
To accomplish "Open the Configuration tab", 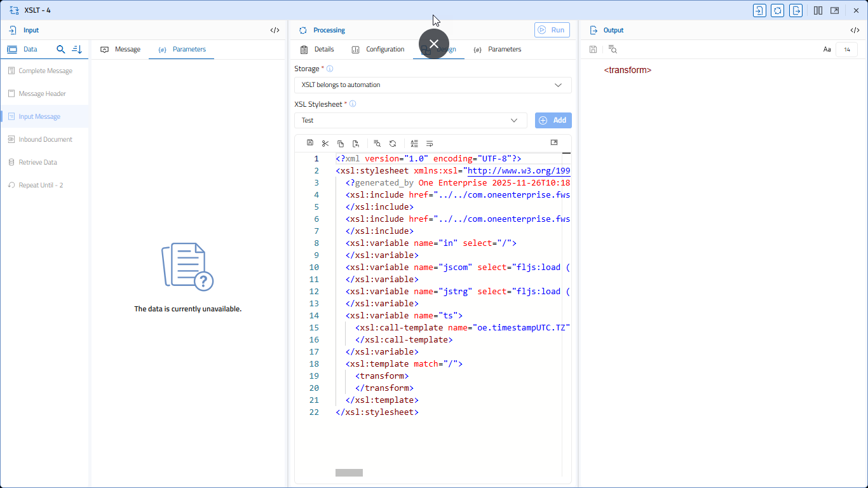I will tap(378, 50).
